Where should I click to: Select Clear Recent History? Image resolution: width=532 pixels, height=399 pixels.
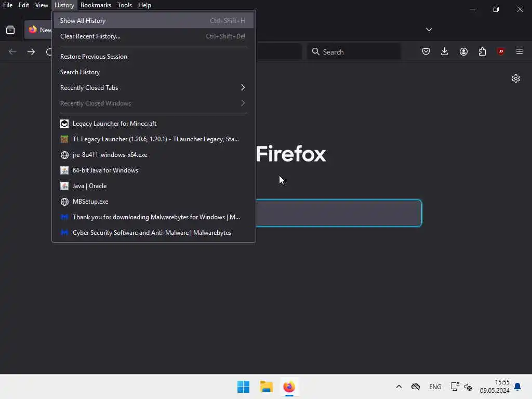click(153, 36)
